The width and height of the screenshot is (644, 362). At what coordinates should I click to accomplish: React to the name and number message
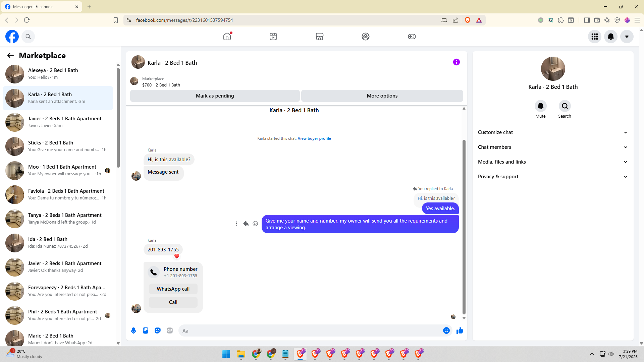[255, 224]
